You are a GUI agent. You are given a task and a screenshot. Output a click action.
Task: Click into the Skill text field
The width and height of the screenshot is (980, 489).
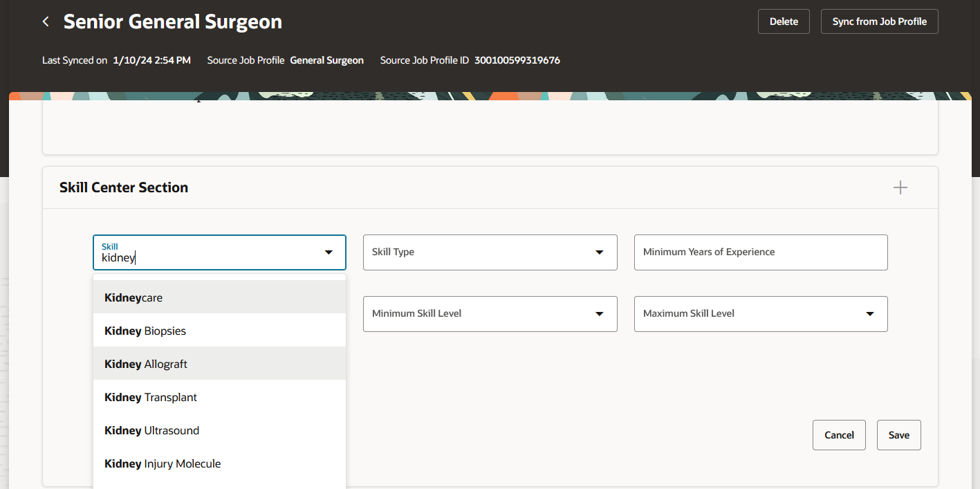click(x=207, y=258)
